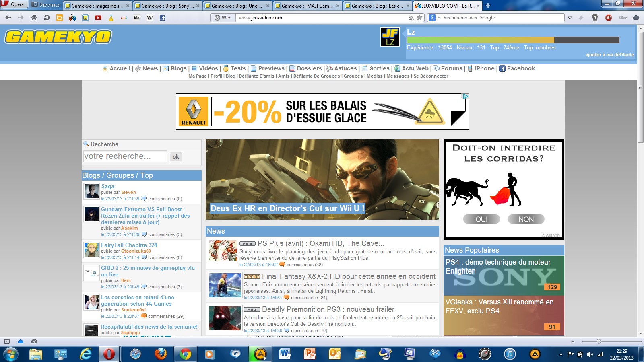Go back with the browser back arrow
Screen dimensions: 644x362
point(8,18)
